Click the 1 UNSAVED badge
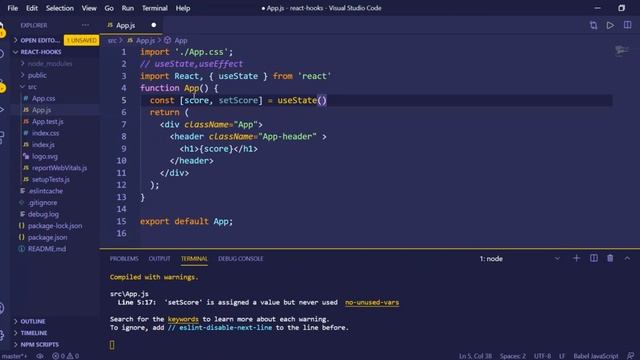Viewport: 640px width, 360px height. [x=82, y=40]
